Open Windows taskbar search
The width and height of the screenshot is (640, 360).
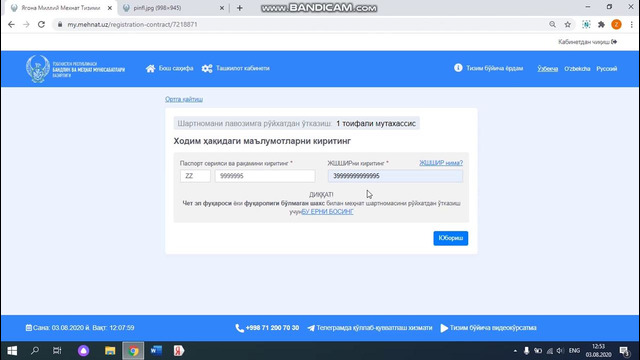point(35,351)
